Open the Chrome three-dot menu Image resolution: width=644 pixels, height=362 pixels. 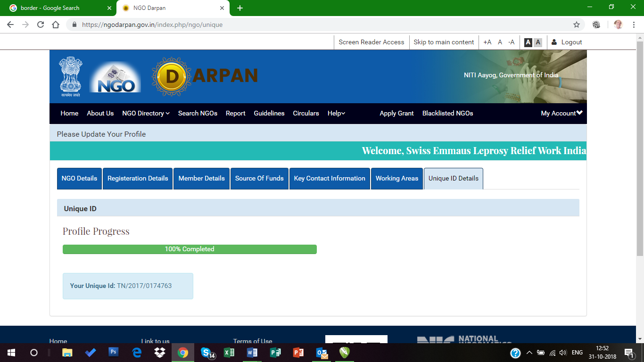tap(634, 25)
